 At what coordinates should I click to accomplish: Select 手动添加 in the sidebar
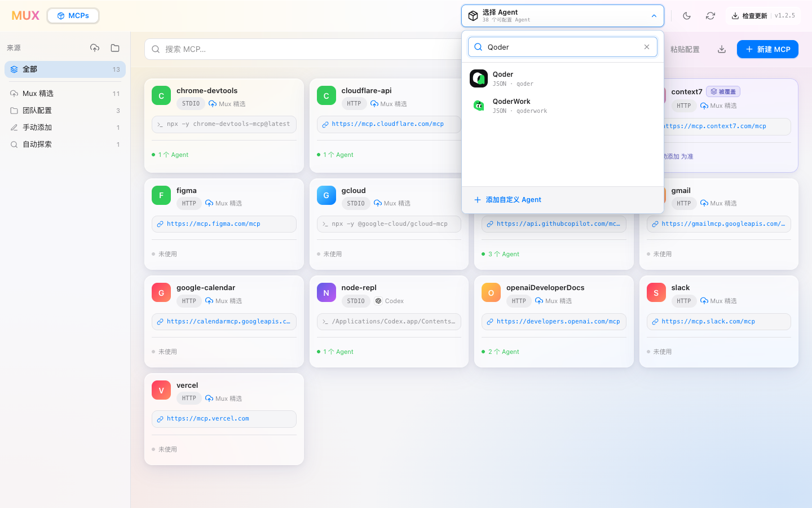click(x=65, y=128)
